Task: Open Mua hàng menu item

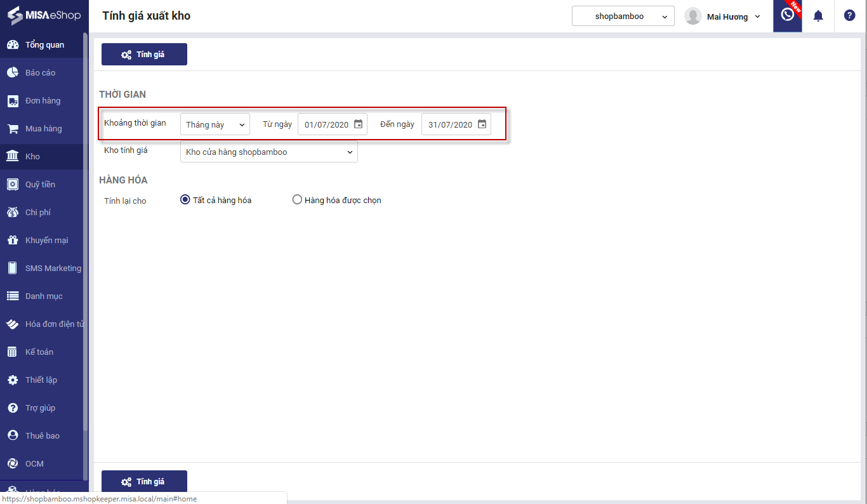Action: pyautogui.click(x=43, y=129)
